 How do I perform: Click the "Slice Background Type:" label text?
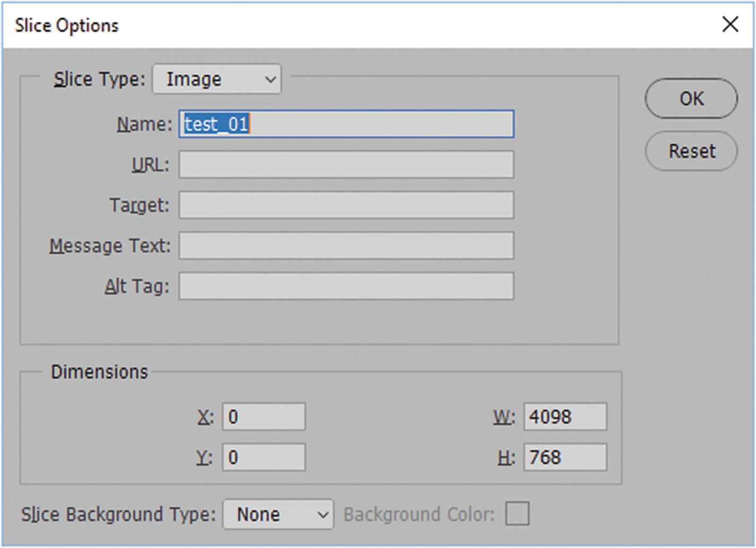coord(118,515)
